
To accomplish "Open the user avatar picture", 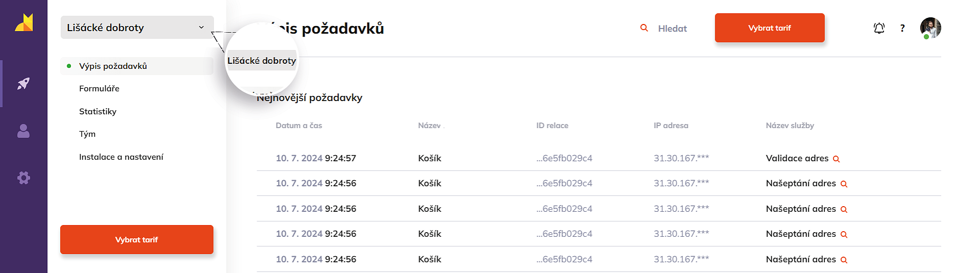I will coord(930,28).
